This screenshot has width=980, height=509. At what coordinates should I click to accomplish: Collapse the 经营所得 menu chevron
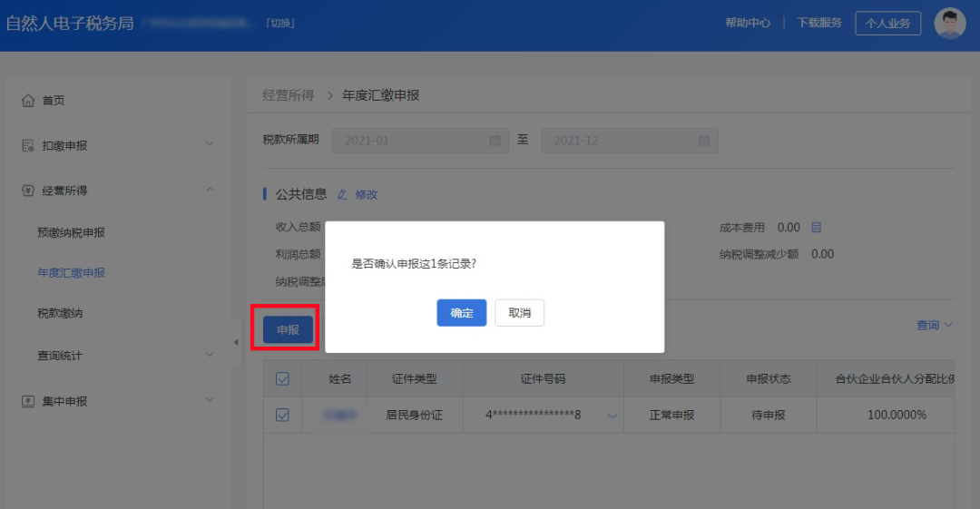(210, 190)
